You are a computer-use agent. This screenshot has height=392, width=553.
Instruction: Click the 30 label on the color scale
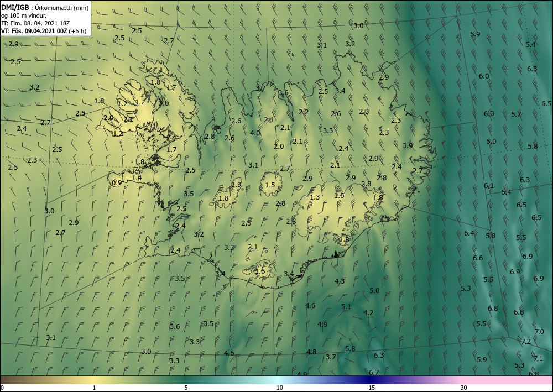click(x=464, y=388)
